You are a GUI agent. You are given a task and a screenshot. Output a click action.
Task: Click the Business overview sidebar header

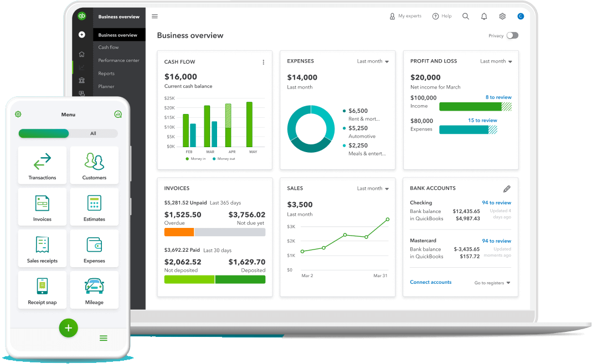pos(119,17)
